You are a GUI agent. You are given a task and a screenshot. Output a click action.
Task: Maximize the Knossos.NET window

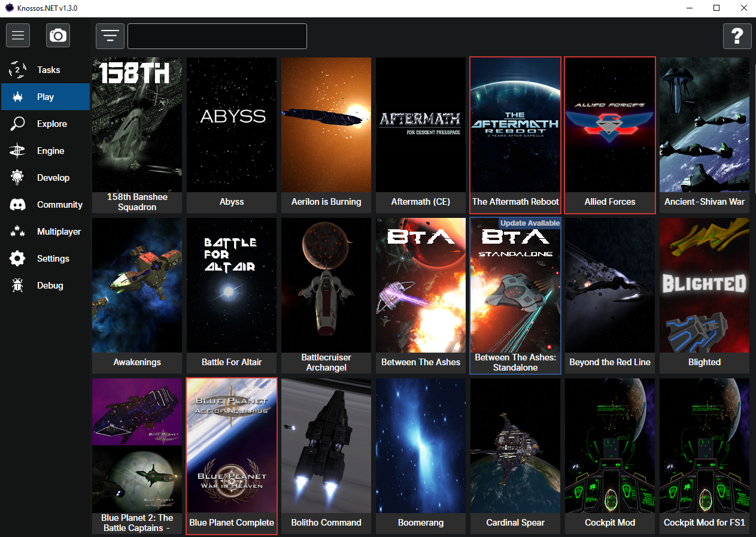(716, 8)
